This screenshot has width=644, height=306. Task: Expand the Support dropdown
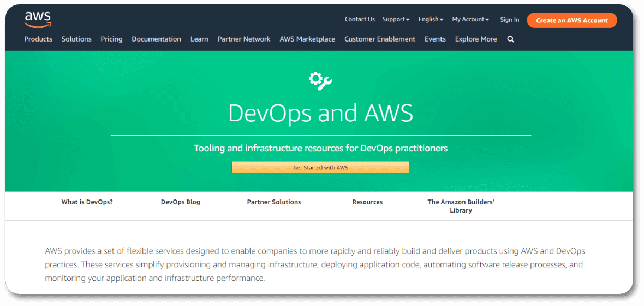(396, 19)
